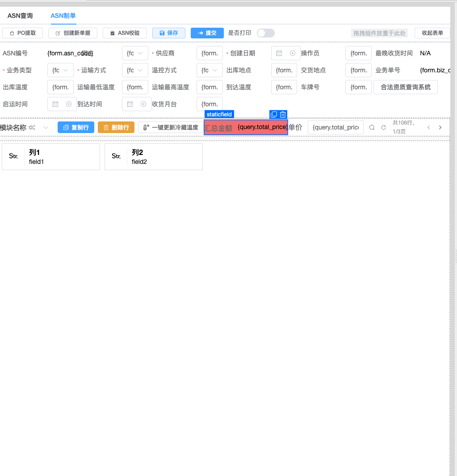Clear the 到达时间 date field
The image size is (457, 476).
coord(143,104)
